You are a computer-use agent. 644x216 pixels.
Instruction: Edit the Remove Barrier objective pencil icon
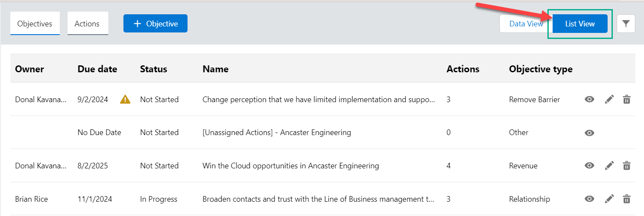609,100
